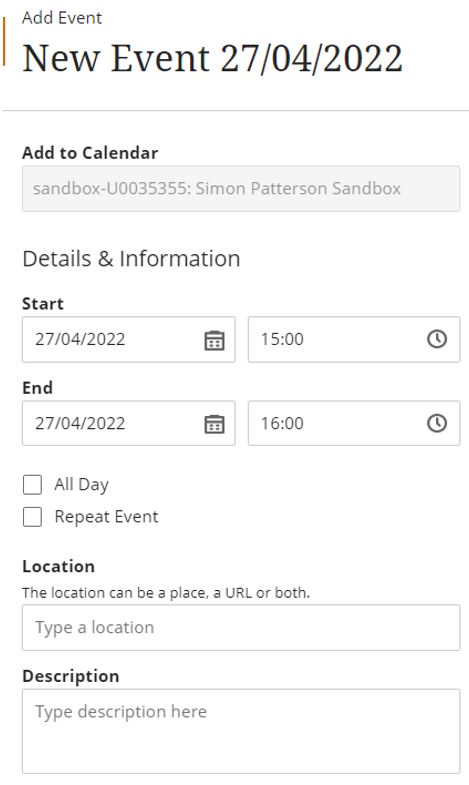Open the End time clock icon
The width and height of the screenshot is (469, 785).
point(437,423)
